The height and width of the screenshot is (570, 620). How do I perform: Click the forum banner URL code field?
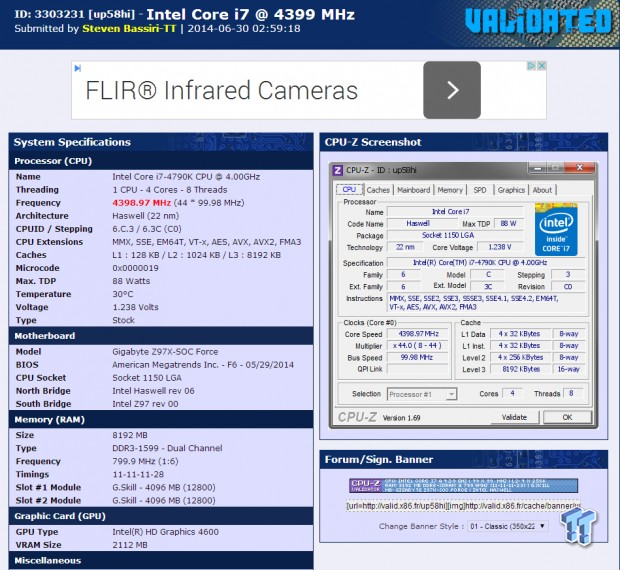click(x=463, y=506)
